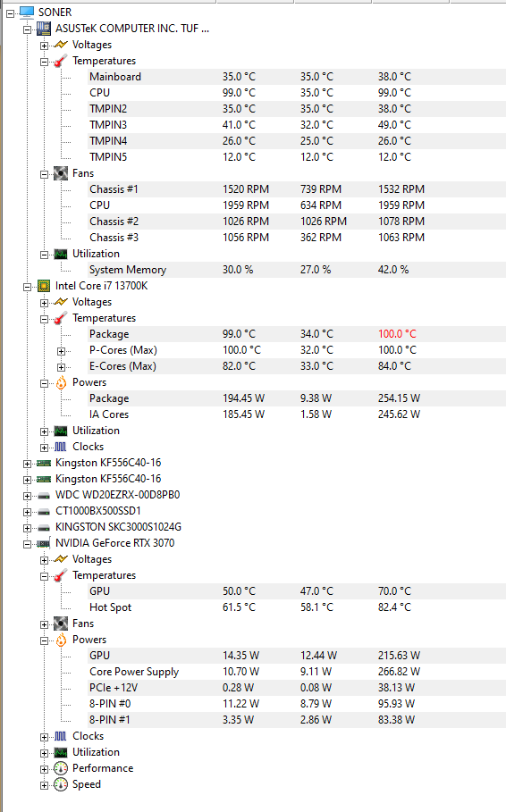Collapse the ASUSTeK COMPUTER INC. node
Image resolution: width=506 pixels, height=812 pixels.
27,29
